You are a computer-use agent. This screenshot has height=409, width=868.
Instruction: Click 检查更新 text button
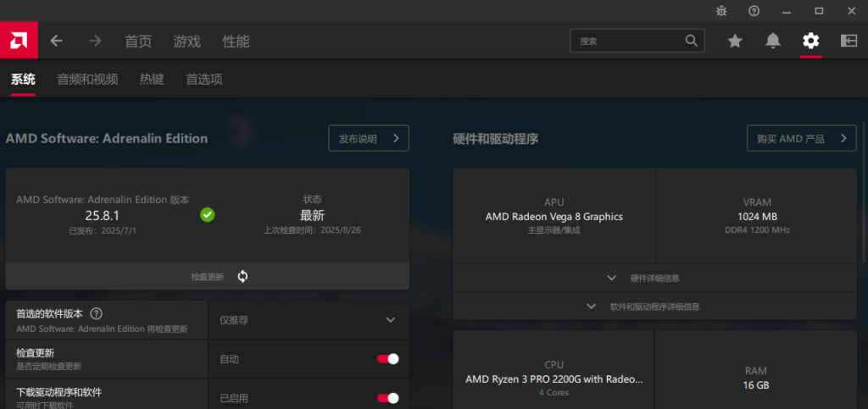[208, 277]
